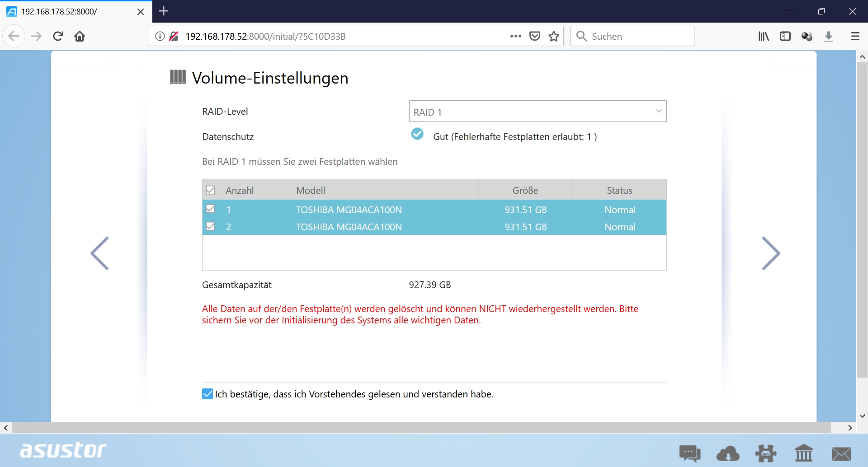Go back to previous setup step arrow

pos(100,253)
